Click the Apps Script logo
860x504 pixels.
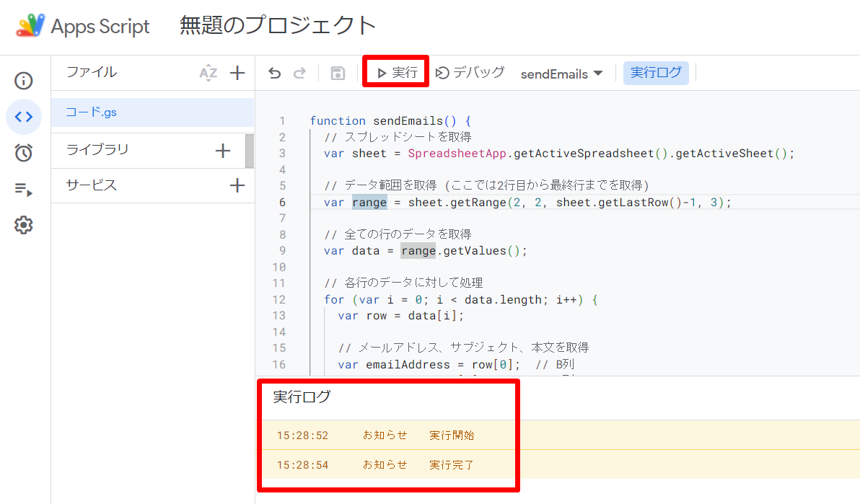coord(30,25)
